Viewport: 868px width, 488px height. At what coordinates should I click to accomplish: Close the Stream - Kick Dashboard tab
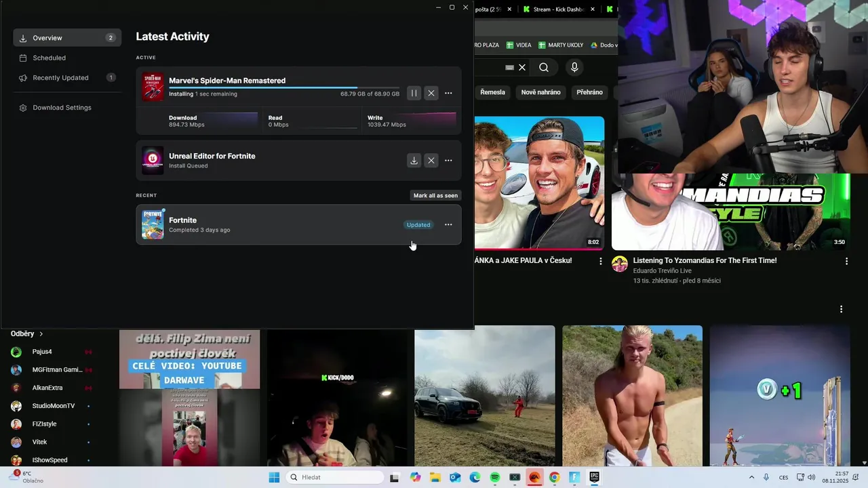pos(593,9)
